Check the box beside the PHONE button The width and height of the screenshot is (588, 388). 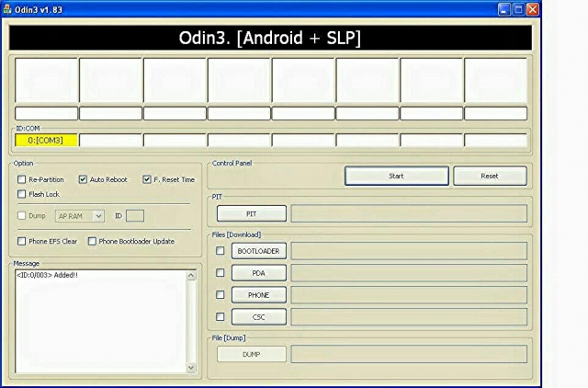(x=220, y=295)
